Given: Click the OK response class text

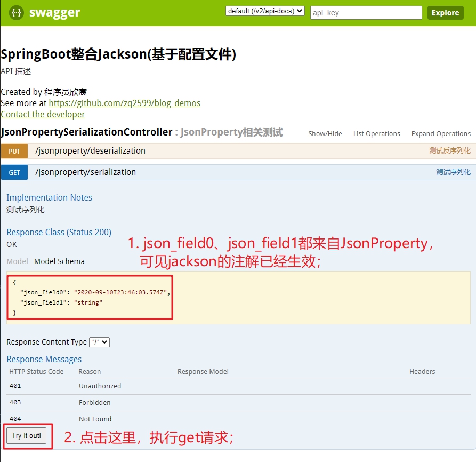Looking at the screenshot, I should click(12, 244).
